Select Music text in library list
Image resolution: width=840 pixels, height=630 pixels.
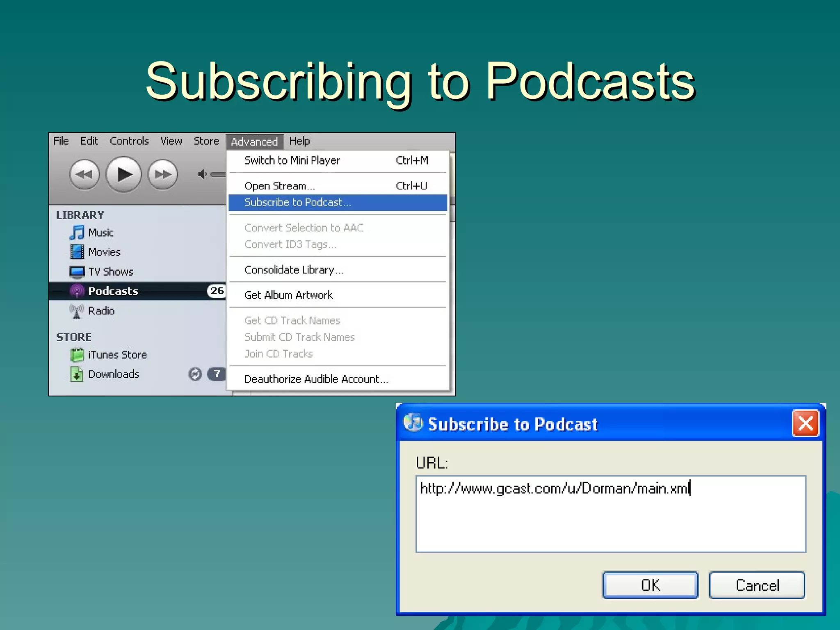(x=101, y=233)
